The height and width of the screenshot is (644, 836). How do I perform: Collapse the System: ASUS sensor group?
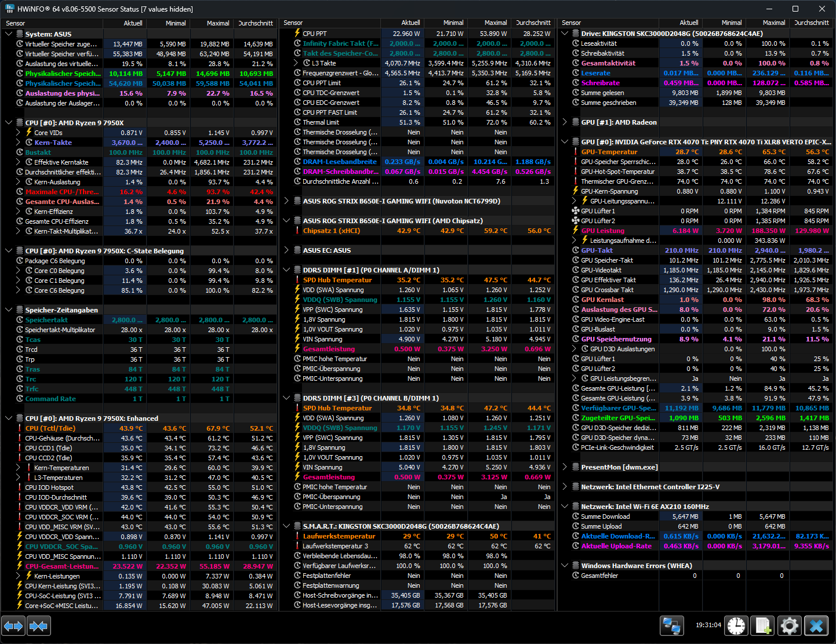[x=9, y=34]
